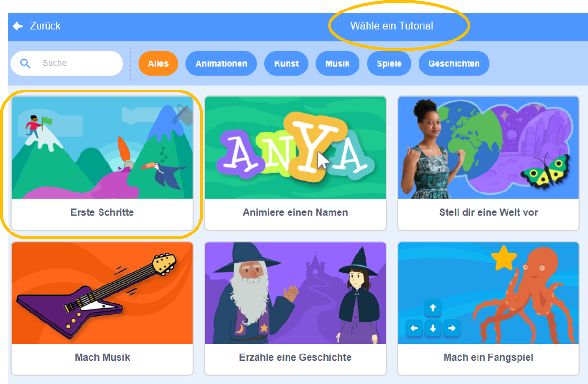Click the Animiere einen Namen caption
588x384 pixels.
[295, 212]
